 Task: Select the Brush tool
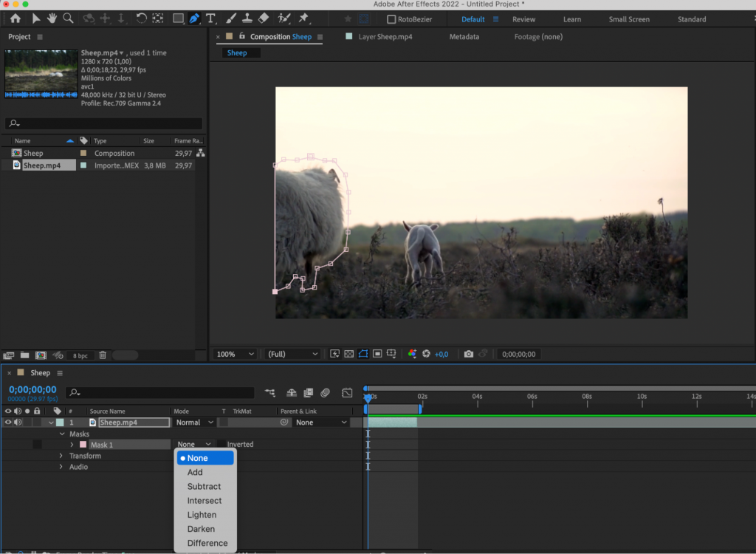[x=231, y=18]
